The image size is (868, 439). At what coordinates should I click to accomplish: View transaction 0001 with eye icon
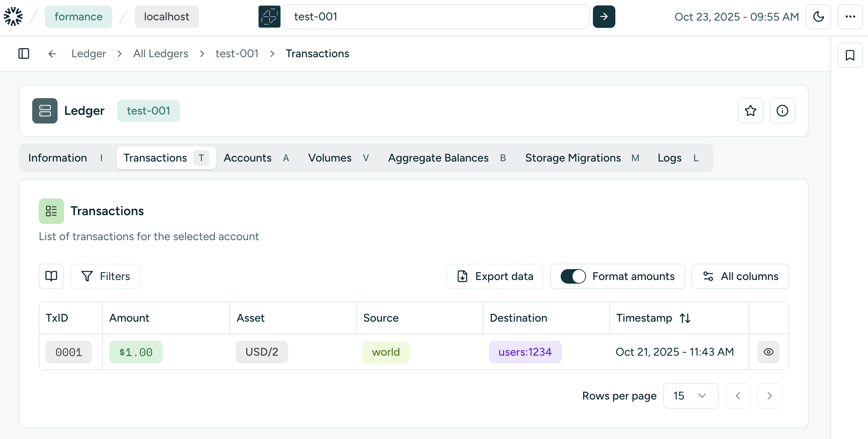point(768,352)
